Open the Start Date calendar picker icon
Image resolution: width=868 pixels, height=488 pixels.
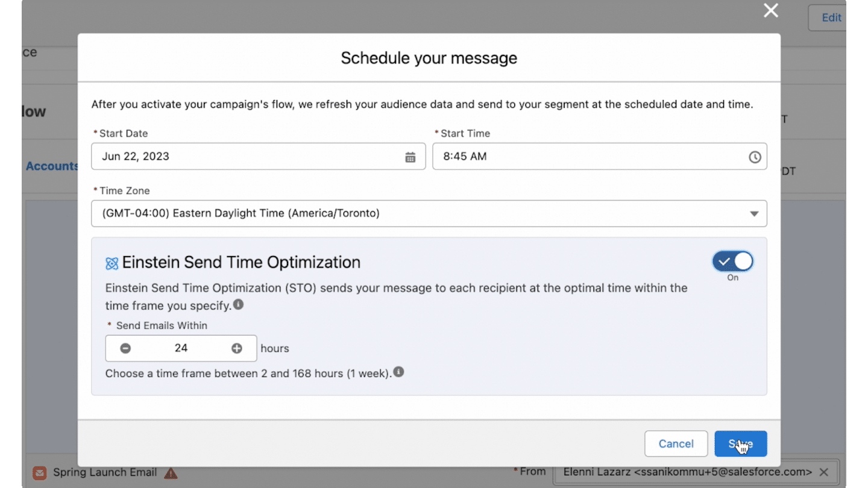pyautogui.click(x=410, y=157)
